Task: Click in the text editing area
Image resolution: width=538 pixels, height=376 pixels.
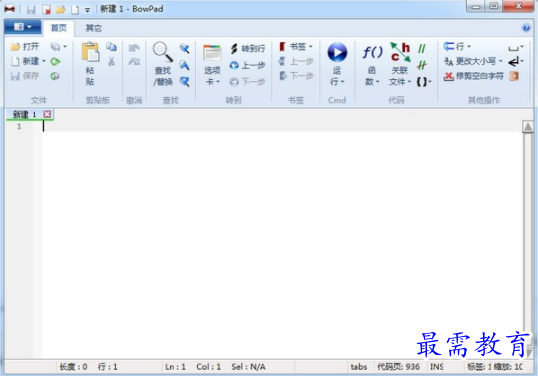Action: pyautogui.click(x=281, y=240)
